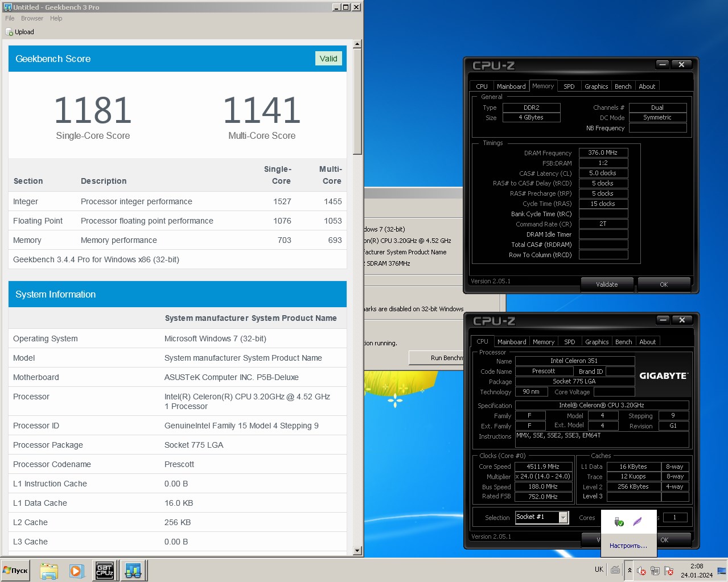Click the UK language indicator in tray

[x=599, y=569]
